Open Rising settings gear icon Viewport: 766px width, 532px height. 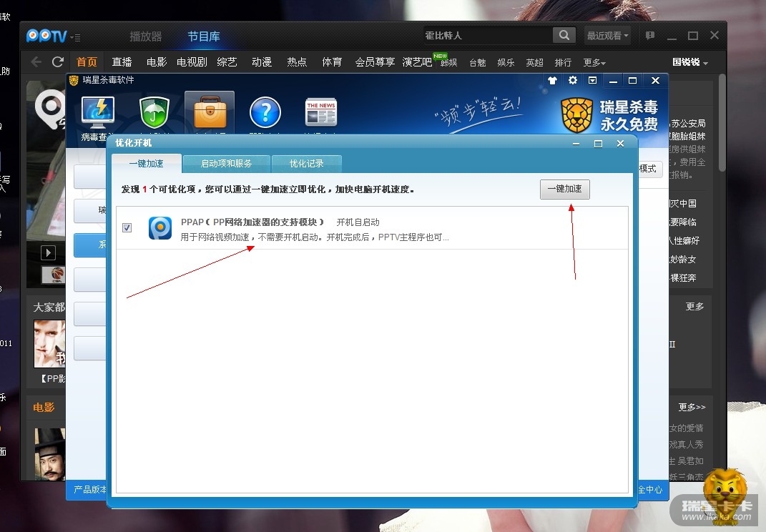pyautogui.click(x=573, y=80)
